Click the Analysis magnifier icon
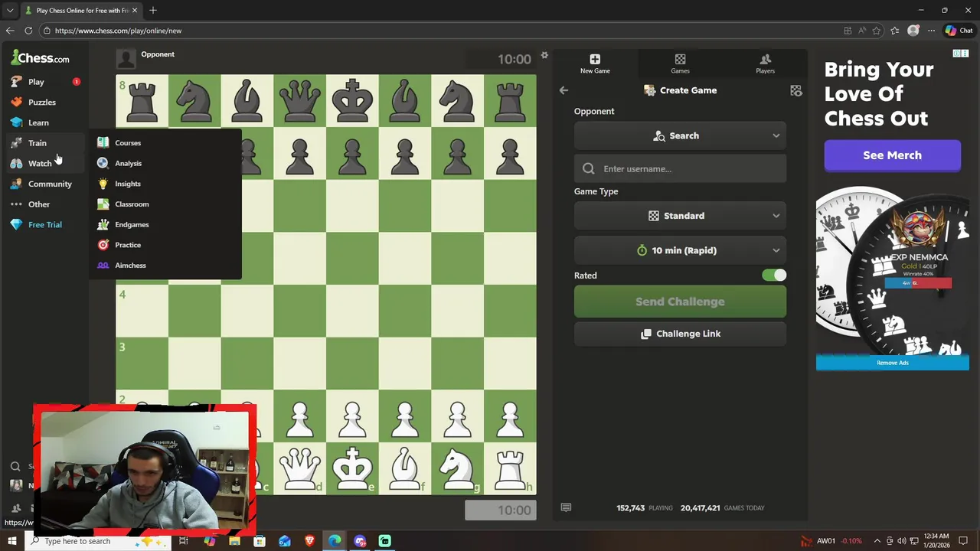Viewport: 980px width, 551px height. click(x=103, y=163)
